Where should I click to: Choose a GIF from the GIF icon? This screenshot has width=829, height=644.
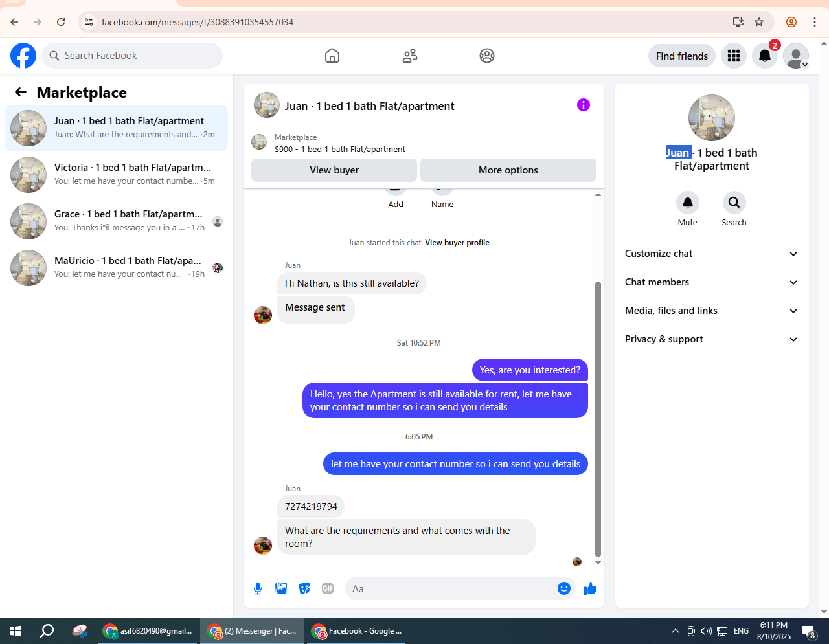[328, 588]
